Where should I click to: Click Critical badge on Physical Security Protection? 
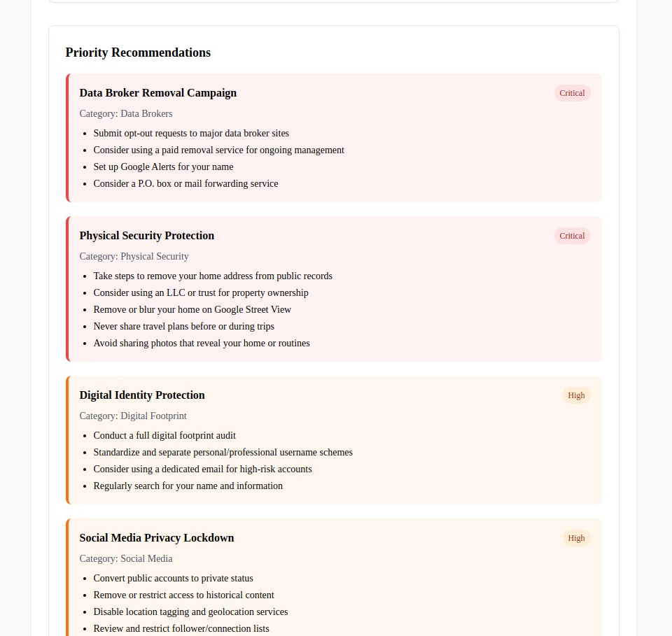point(572,236)
